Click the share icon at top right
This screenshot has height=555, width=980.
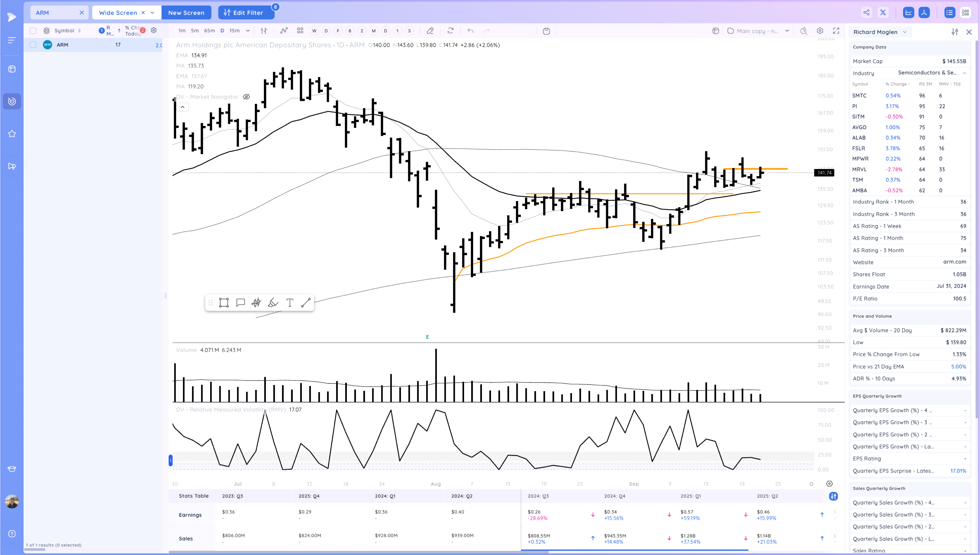click(866, 12)
